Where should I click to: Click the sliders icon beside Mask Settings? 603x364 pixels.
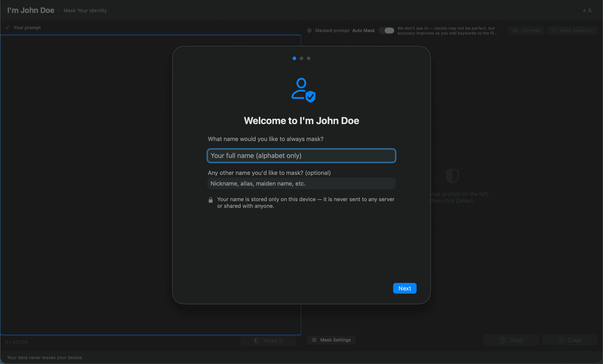[314, 340]
